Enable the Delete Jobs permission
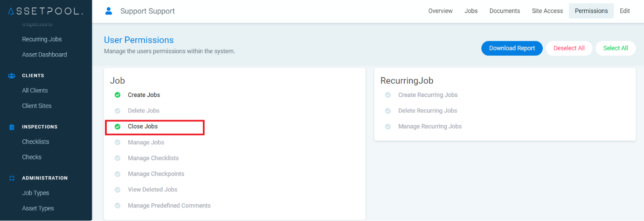 click(118, 111)
